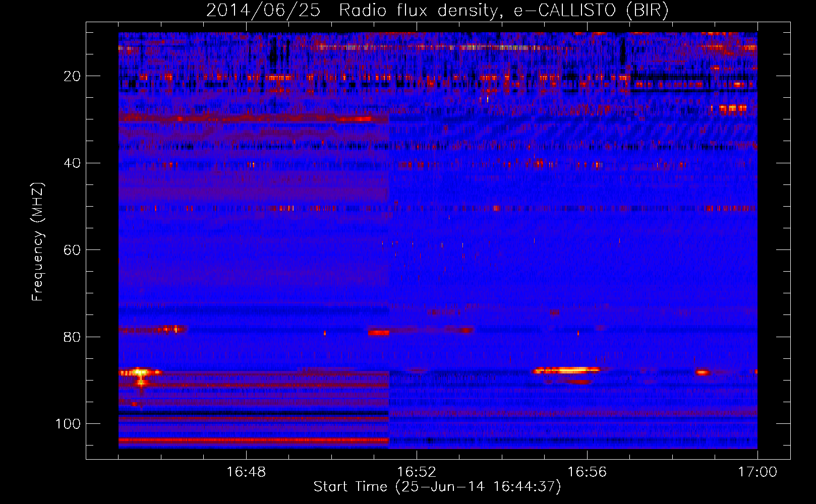
Task: Click the 17:00 time tick label
Action: [757, 472]
